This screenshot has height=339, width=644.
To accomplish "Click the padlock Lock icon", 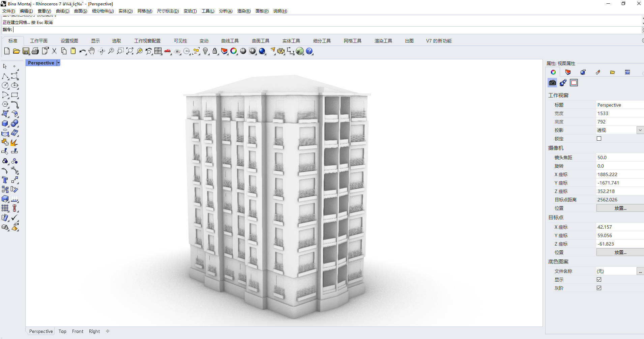I will click(215, 51).
